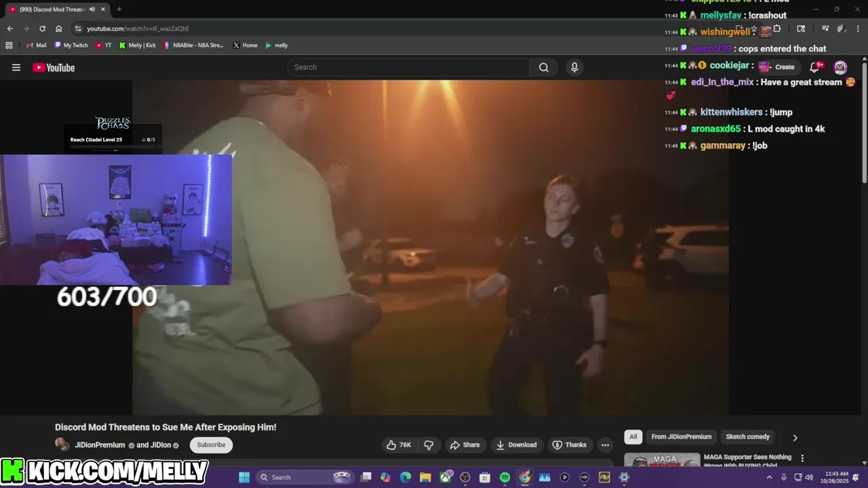This screenshot has height=488, width=868.
Task: Open a new browser tab with plus
Action: [x=119, y=9]
